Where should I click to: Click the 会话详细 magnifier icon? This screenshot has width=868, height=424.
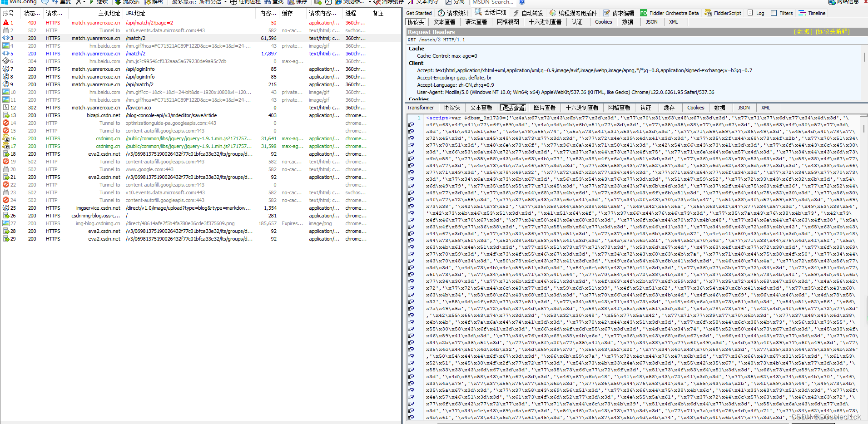pyautogui.click(x=478, y=12)
